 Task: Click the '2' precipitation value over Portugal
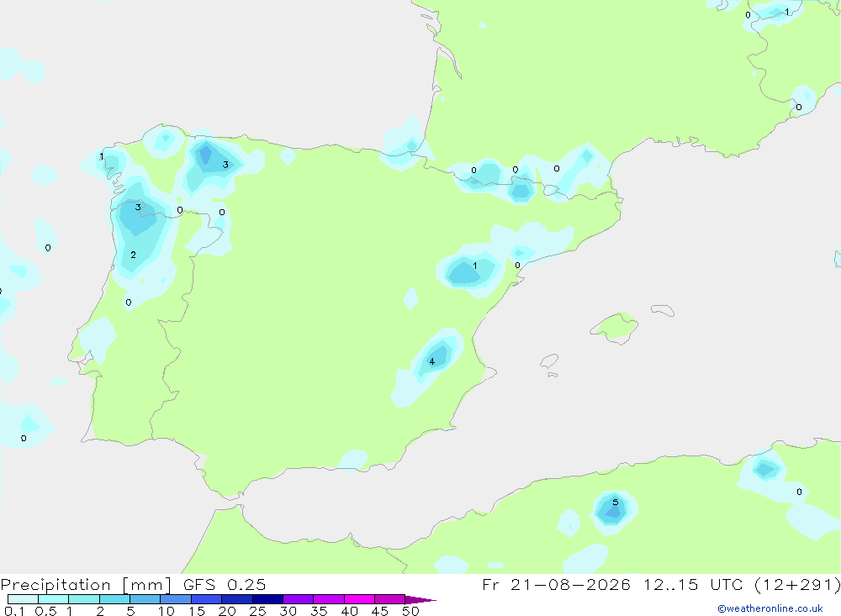pyautogui.click(x=133, y=255)
